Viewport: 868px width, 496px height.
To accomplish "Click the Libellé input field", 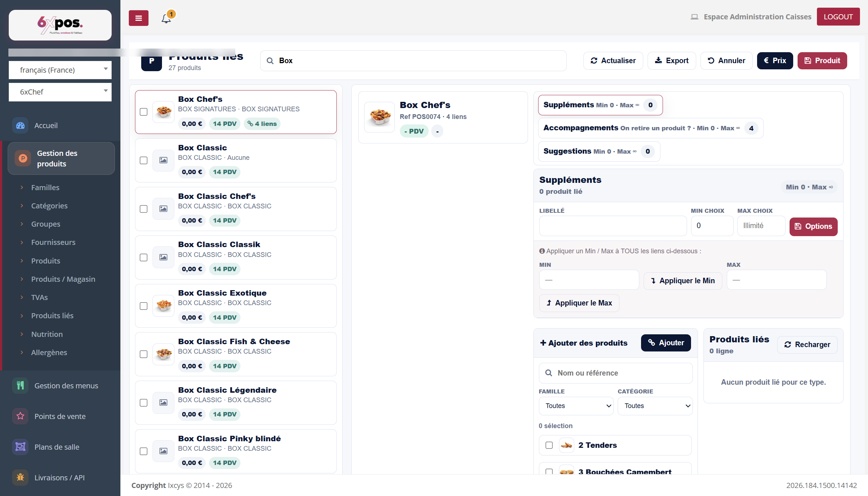I will 613,226.
